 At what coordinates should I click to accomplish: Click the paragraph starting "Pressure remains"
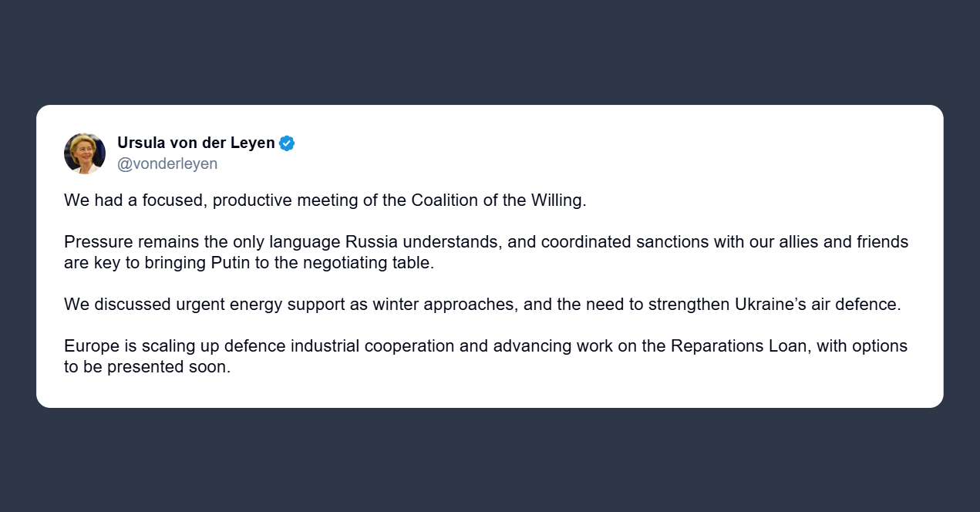click(x=486, y=252)
